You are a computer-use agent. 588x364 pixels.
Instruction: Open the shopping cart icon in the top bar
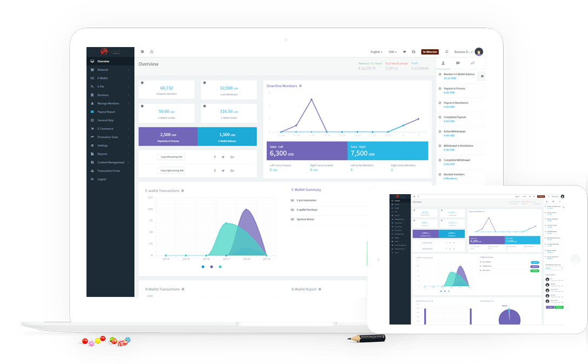404,52
